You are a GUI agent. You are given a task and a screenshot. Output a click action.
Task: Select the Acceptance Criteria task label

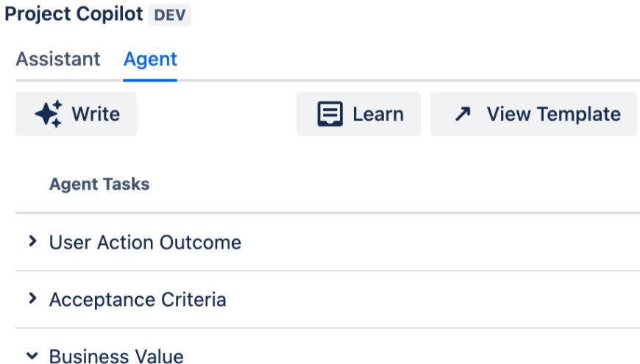pos(138,299)
